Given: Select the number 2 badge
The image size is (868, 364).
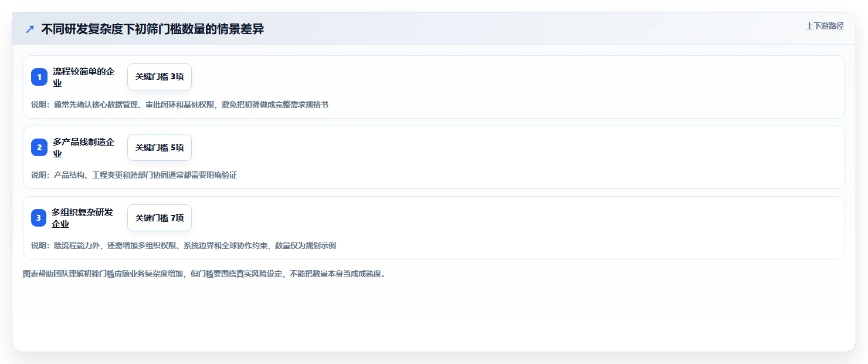Looking at the screenshot, I should tap(39, 147).
